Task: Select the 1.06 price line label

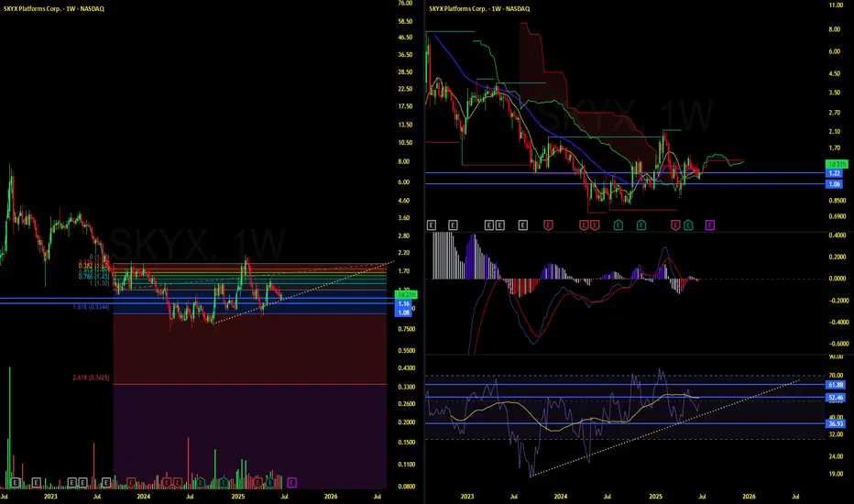Action: 835,184
